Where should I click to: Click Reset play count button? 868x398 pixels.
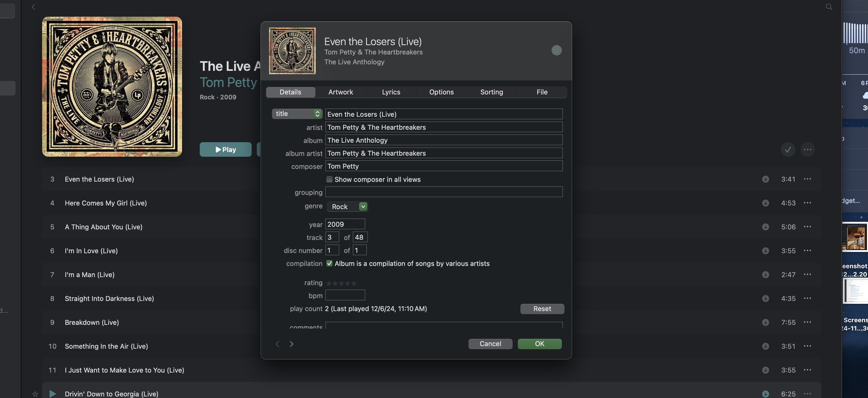coord(542,309)
